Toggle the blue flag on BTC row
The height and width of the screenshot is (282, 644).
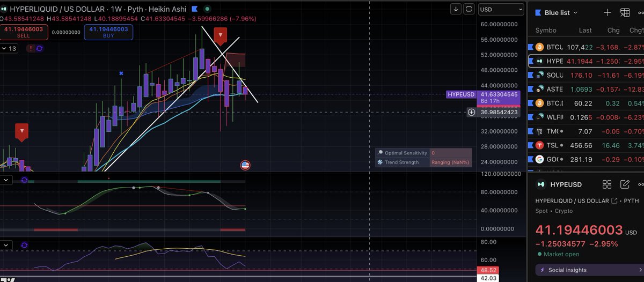click(x=530, y=47)
